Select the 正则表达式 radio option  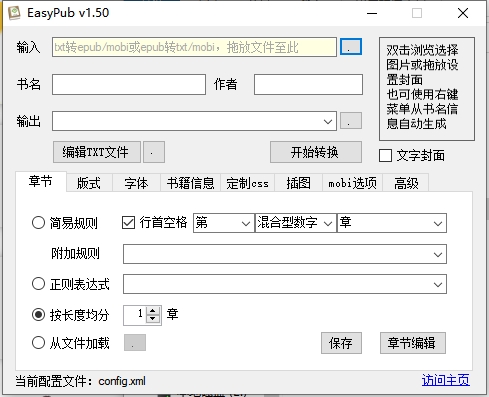click(x=38, y=284)
